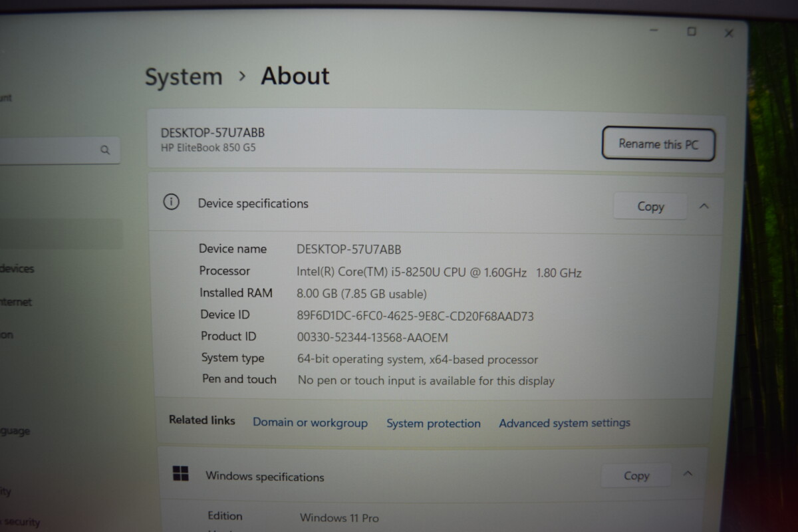The image size is (798, 532).
Task: Click the 64-bit operating system value
Action: click(x=418, y=360)
